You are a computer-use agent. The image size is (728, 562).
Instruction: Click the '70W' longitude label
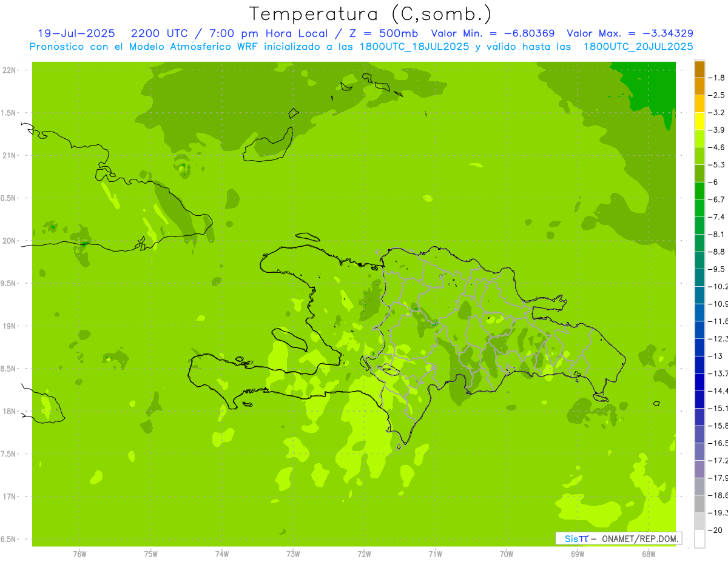507,554
